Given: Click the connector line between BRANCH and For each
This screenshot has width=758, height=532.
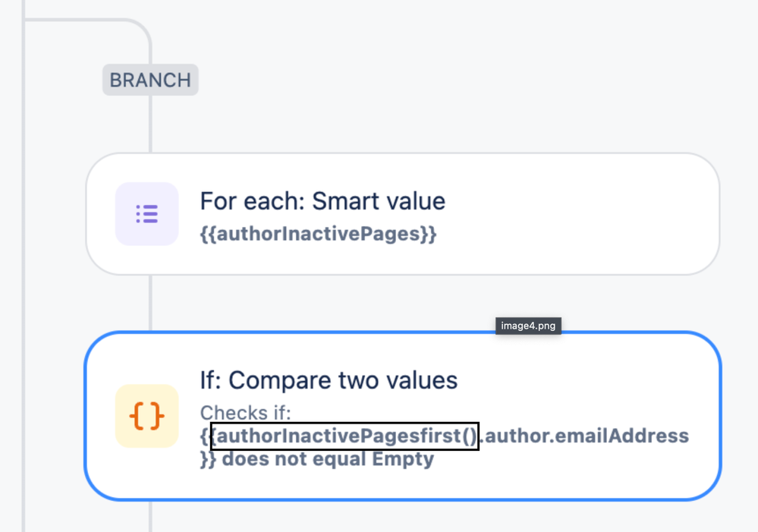Looking at the screenshot, I should [x=150, y=124].
